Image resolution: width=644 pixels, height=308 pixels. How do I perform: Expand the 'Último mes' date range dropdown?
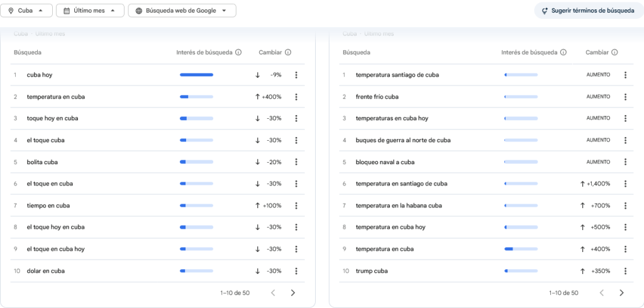(x=89, y=11)
